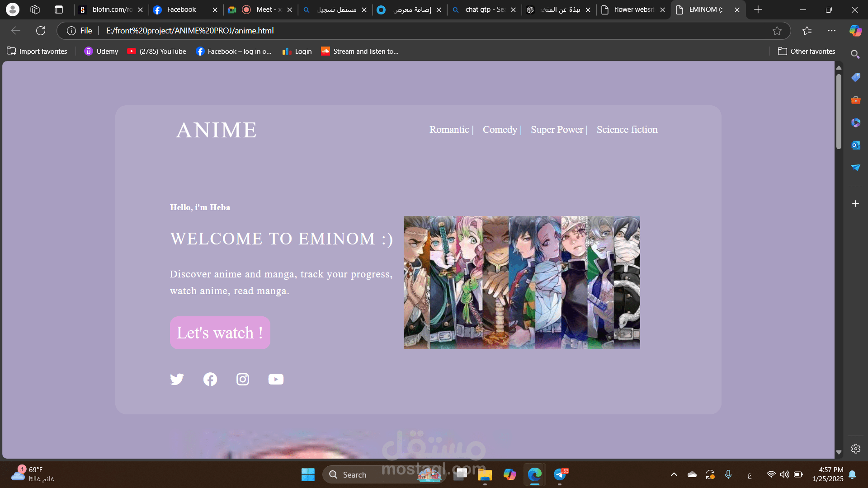
Task: Open the Facebook social icon on page
Action: click(x=210, y=379)
